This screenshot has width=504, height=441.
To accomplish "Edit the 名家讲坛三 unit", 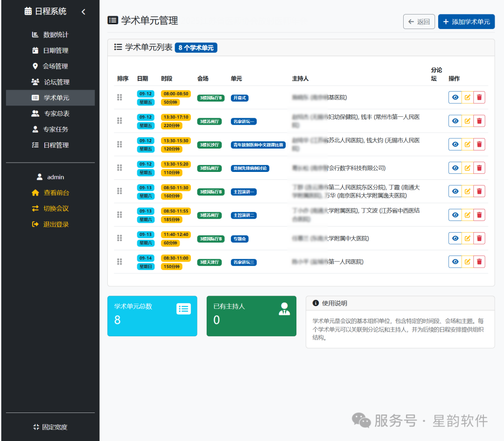I will coord(467,262).
